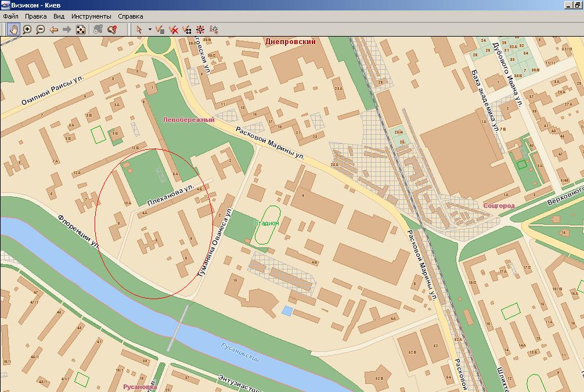584x392 pixels.
Task: Select the arrow pointer selection tool
Action: [139, 29]
